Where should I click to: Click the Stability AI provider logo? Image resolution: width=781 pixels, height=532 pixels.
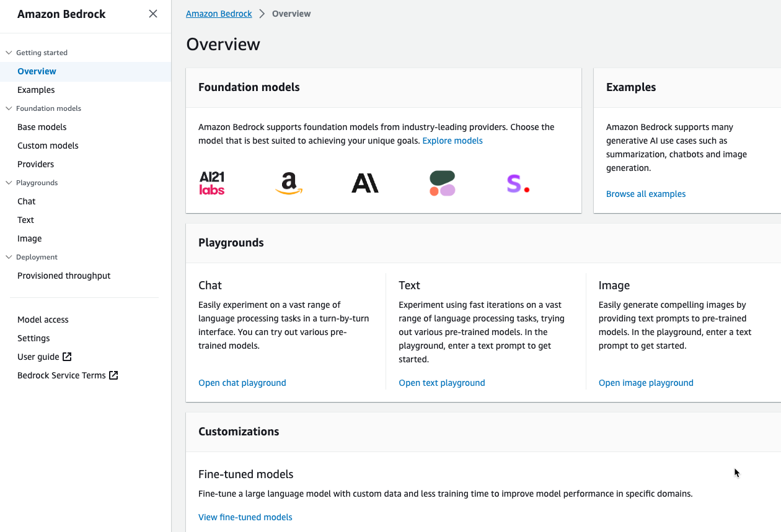[x=518, y=183]
